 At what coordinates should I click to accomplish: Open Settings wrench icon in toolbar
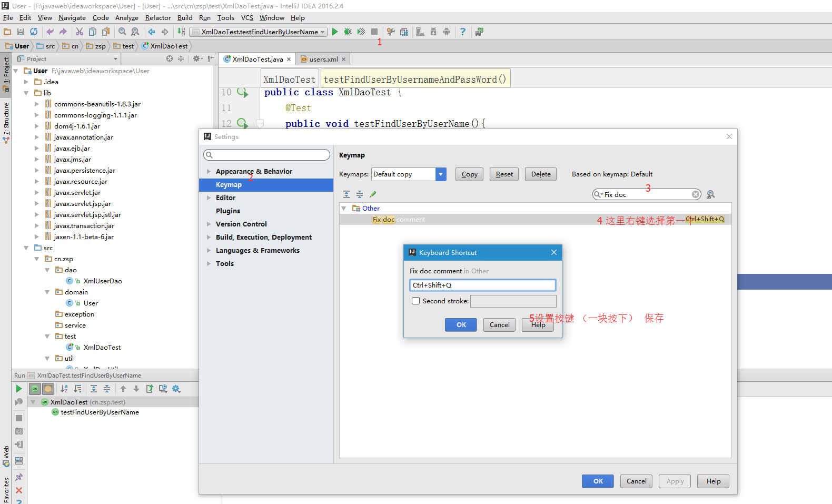[x=391, y=32]
